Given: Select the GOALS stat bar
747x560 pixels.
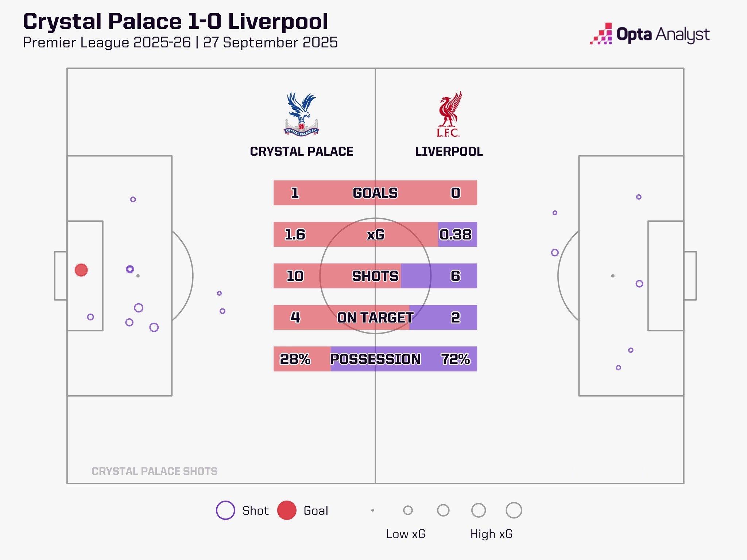Looking at the screenshot, I should [375, 193].
